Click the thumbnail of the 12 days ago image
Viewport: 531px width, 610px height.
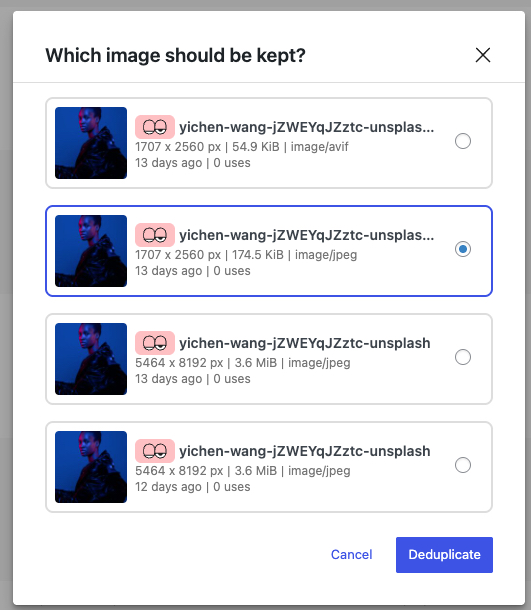[x=91, y=467]
